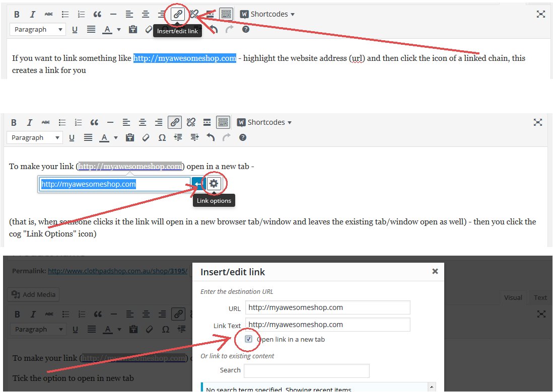553x392 pixels.
Task: Switch to the Text editor tab
Action: point(540,297)
